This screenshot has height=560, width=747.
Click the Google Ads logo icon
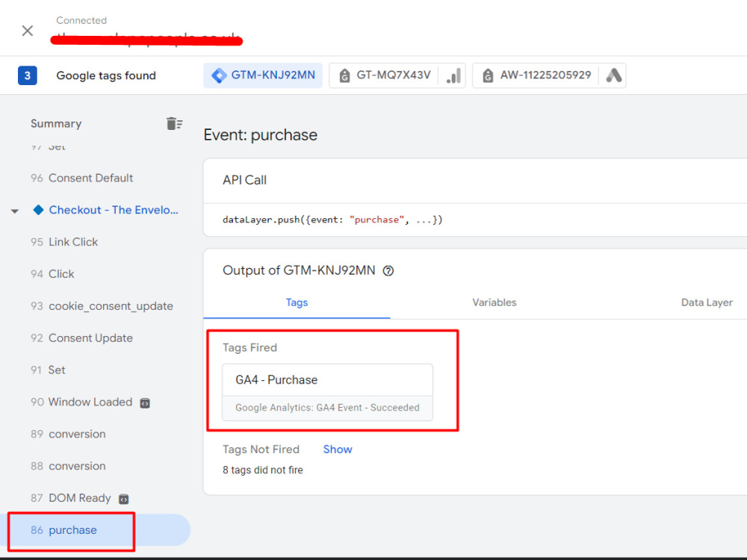613,75
